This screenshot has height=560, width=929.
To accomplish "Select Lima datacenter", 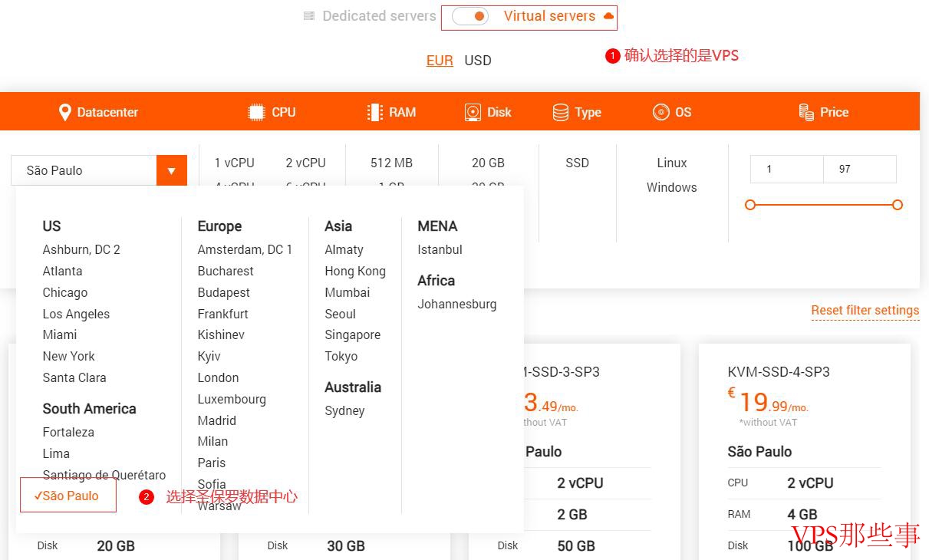I will [x=56, y=453].
